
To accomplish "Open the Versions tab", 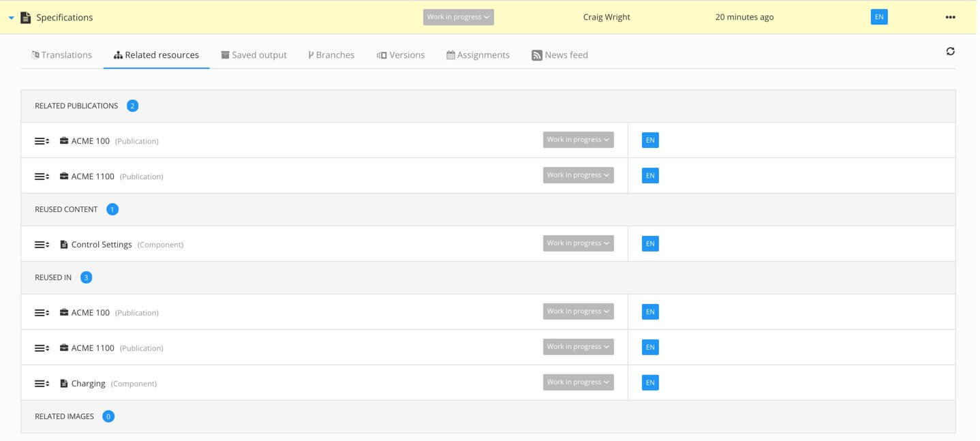I will pyautogui.click(x=401, y=55).
